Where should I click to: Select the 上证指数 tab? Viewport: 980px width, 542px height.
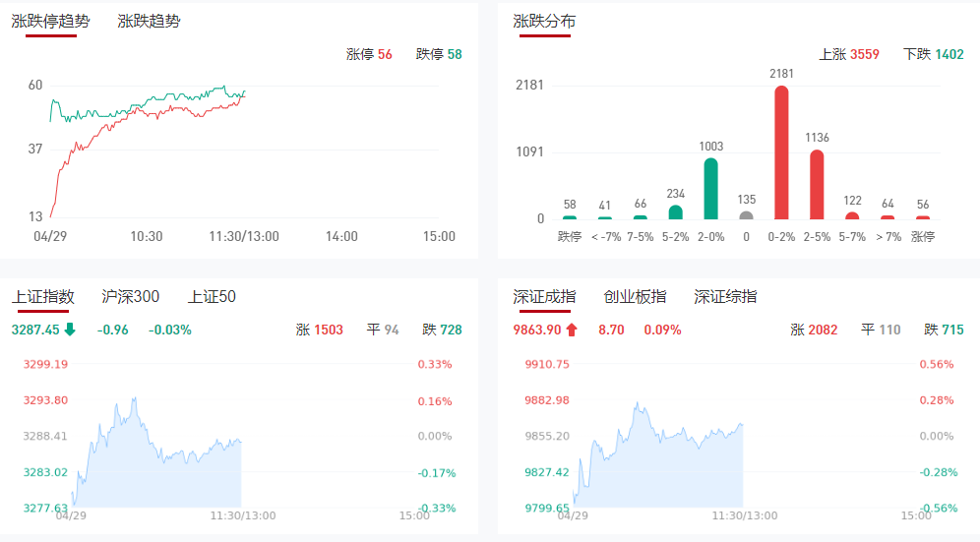pyautogui.click(x=43, y=296)
